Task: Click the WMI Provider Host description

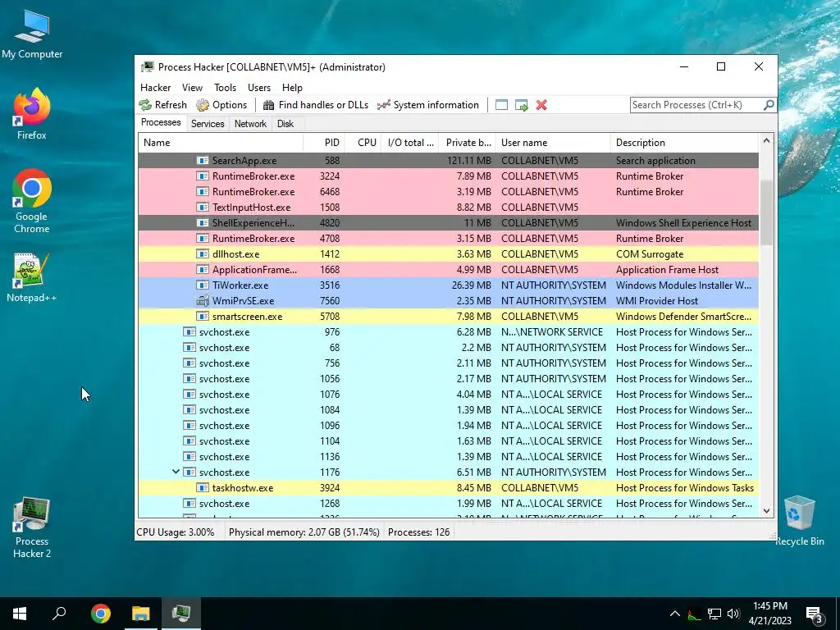Action: 657,300
